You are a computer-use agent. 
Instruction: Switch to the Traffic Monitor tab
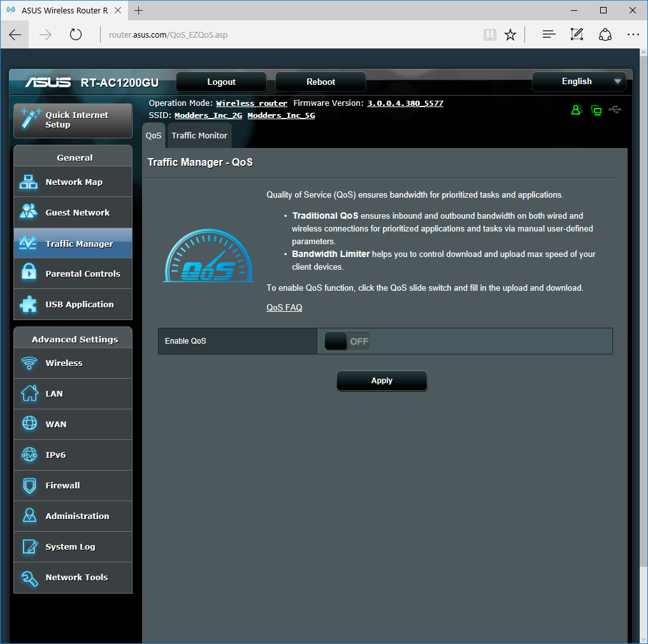coord(199,135)
